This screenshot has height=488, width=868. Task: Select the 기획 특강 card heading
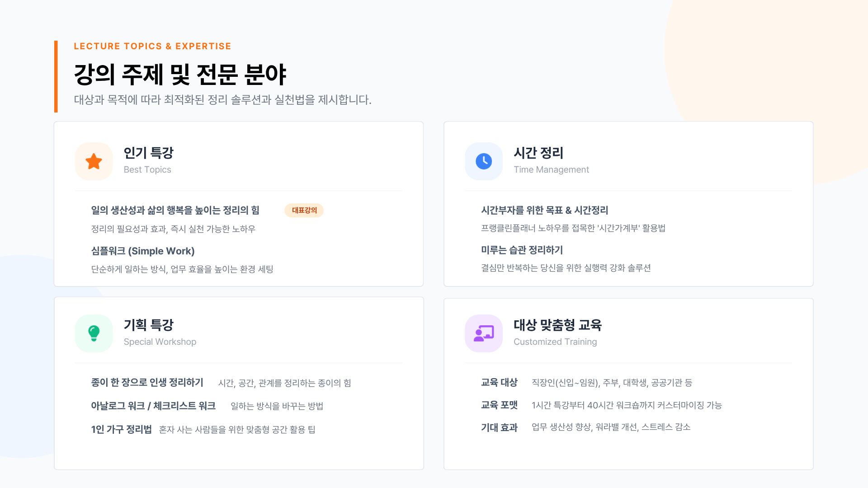coord(149,325)
